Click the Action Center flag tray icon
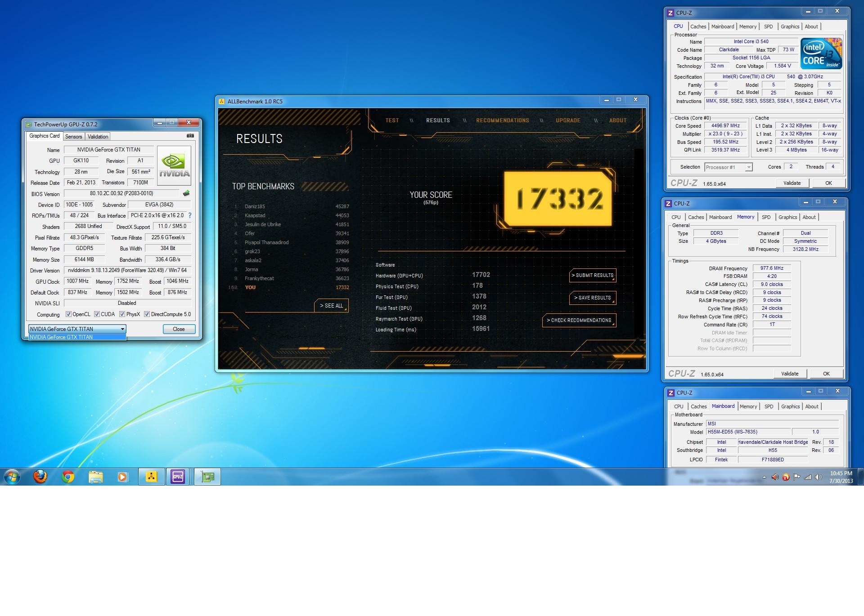Viewport: 864px width, 616px height. click(x=796, y=477)
